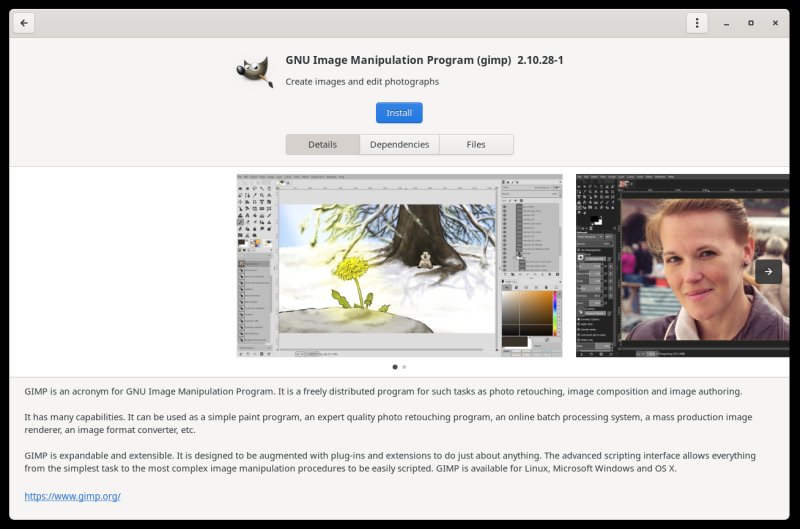This screenshot has width=800, height=529.
Task: Click 'Create images and edit photographs' subtitle
Action: 362,82
